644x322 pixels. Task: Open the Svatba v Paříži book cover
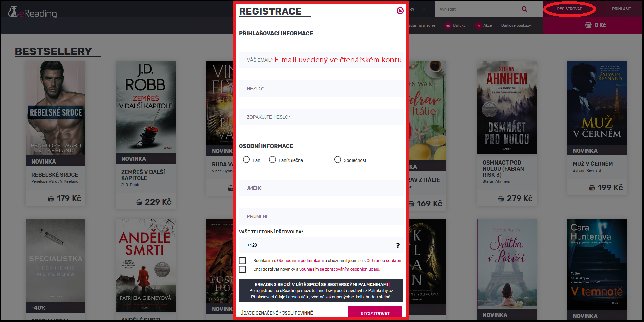[507, 264]
